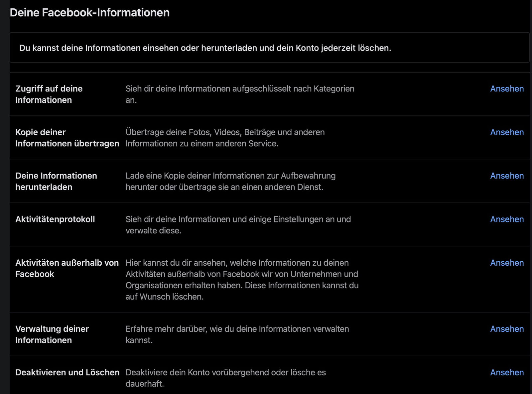Select the Deine Informationen herunterladen title
The height and width of the screenshot is (394, 532).
coord(56,182)
